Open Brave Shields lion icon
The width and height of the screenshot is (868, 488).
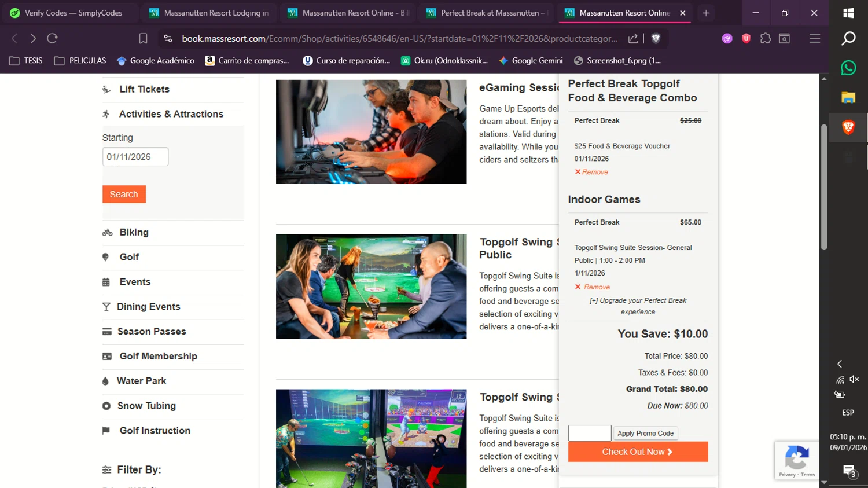[x=656, y=38]
